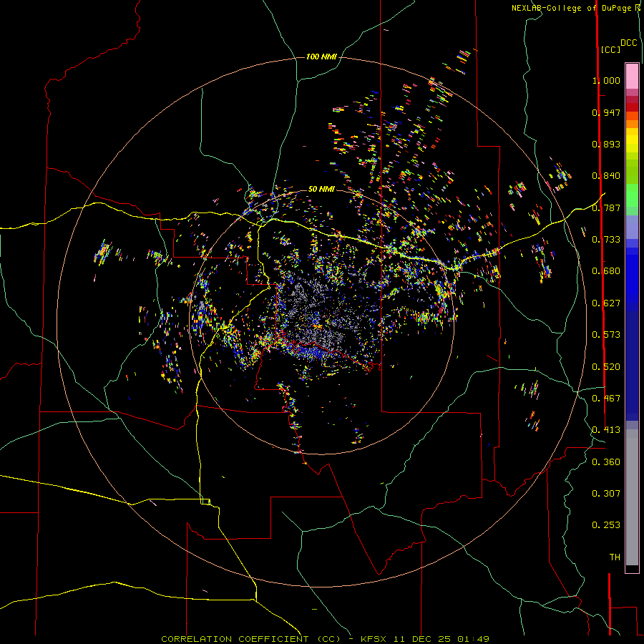Click the 0.307 legend value
Viewport: 644px width, 644px height.
606,494
